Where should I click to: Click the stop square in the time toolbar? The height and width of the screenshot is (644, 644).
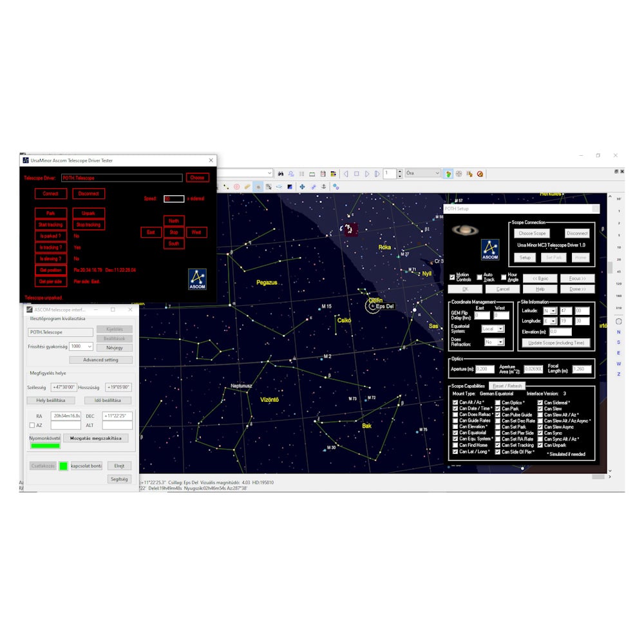point(357,174)
